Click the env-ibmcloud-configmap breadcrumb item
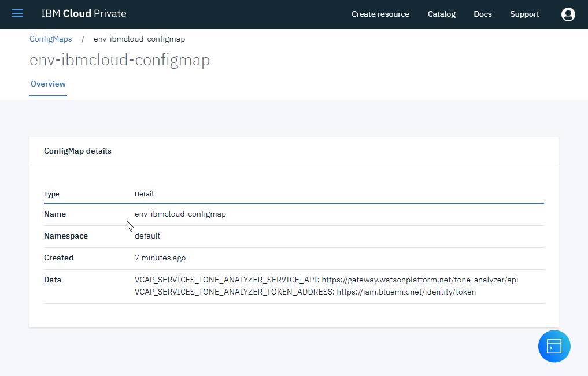The width and height of the screenshot is (588, 376). tap(139, 39)
